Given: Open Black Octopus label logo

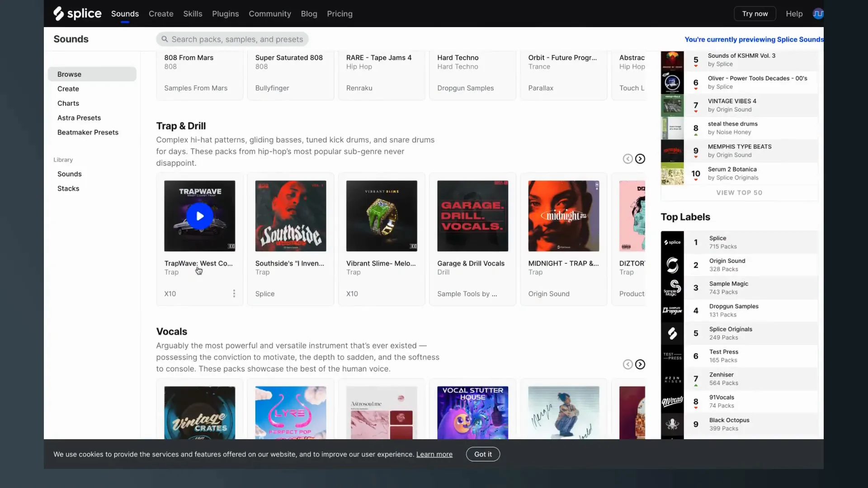Looking at the screenshot, I should pyautogui.click(x=672, y=424).
